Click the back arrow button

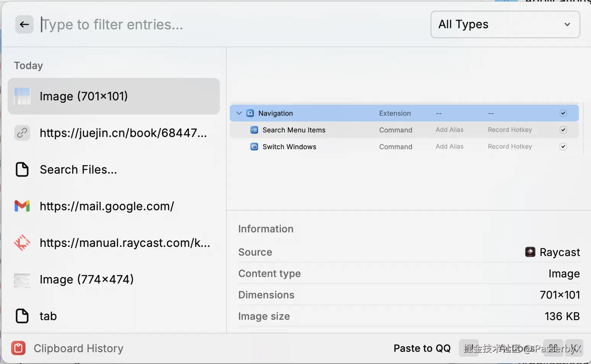(24, 24)
